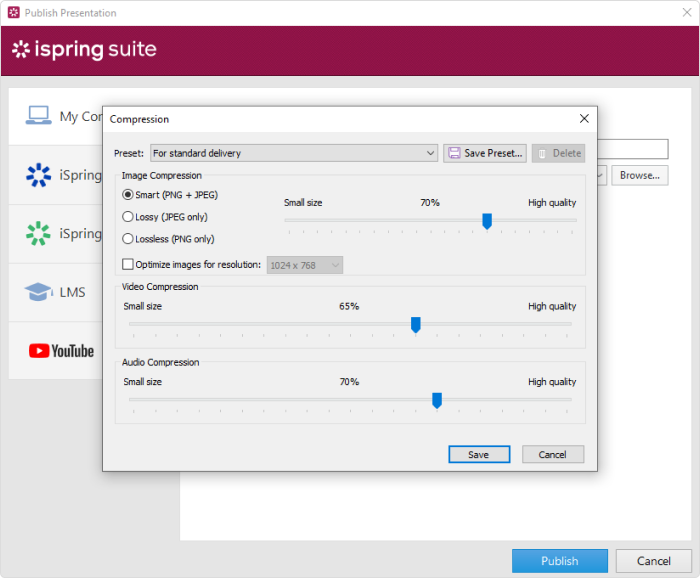
Task: Click the "Audio Compression" group label
Action: point(161,362)
